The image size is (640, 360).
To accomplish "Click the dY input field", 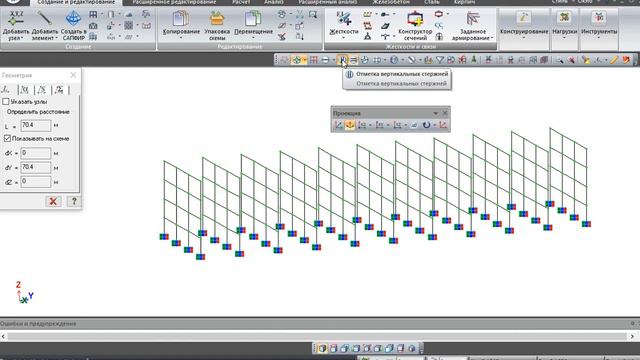I will pos(36,167).
